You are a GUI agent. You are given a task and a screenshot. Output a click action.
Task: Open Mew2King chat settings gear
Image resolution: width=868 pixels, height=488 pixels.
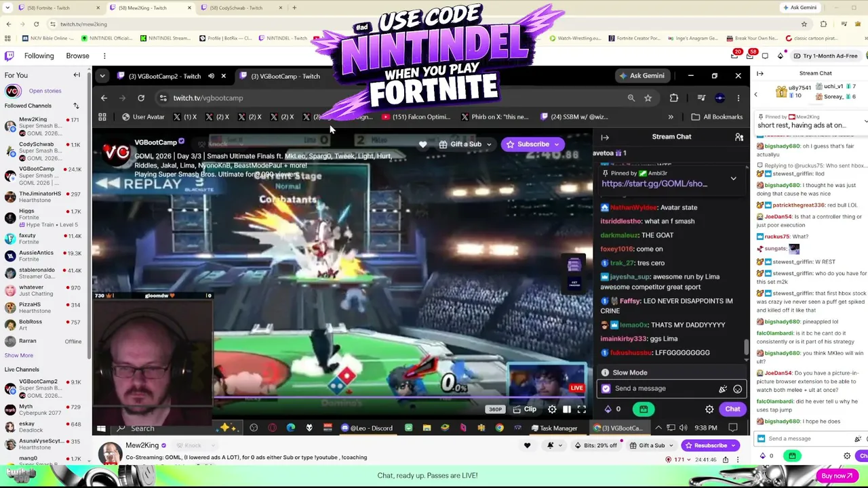coord(847,456)
